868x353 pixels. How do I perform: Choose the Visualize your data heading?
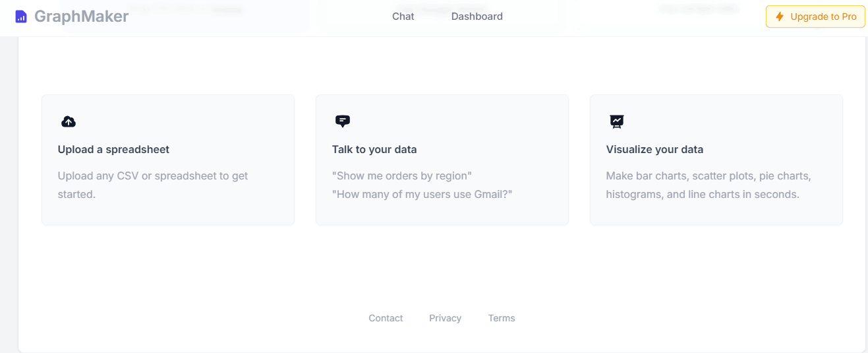(x=654, y=150)
